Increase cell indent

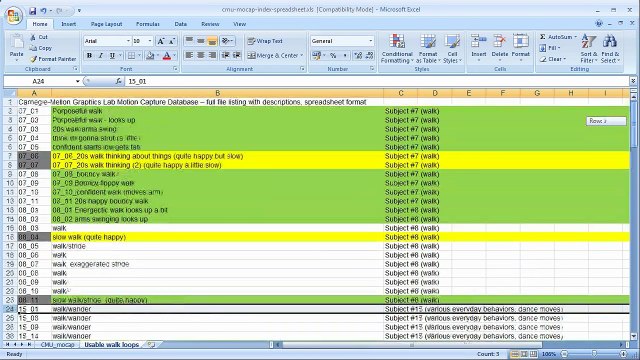tap(236, 56)
